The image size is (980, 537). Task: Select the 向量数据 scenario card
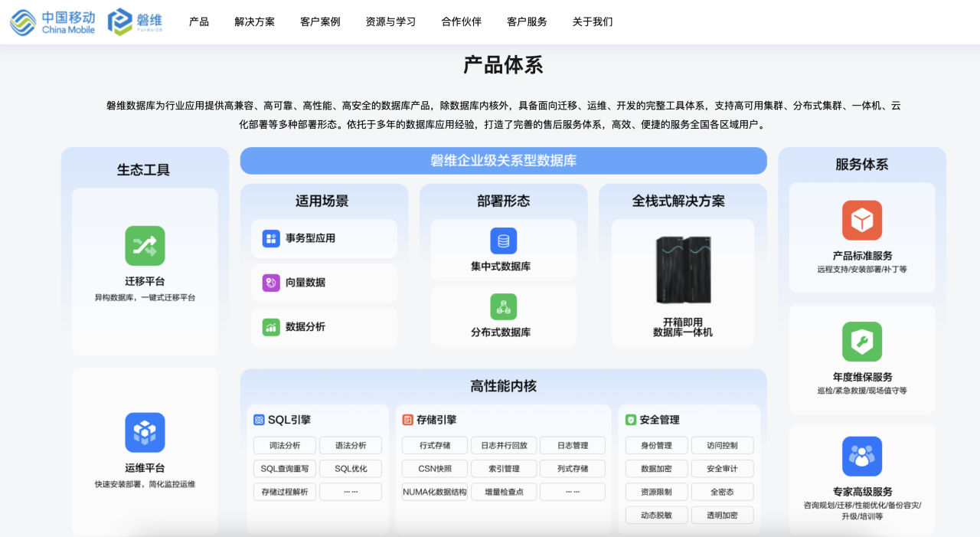(324, 283)
